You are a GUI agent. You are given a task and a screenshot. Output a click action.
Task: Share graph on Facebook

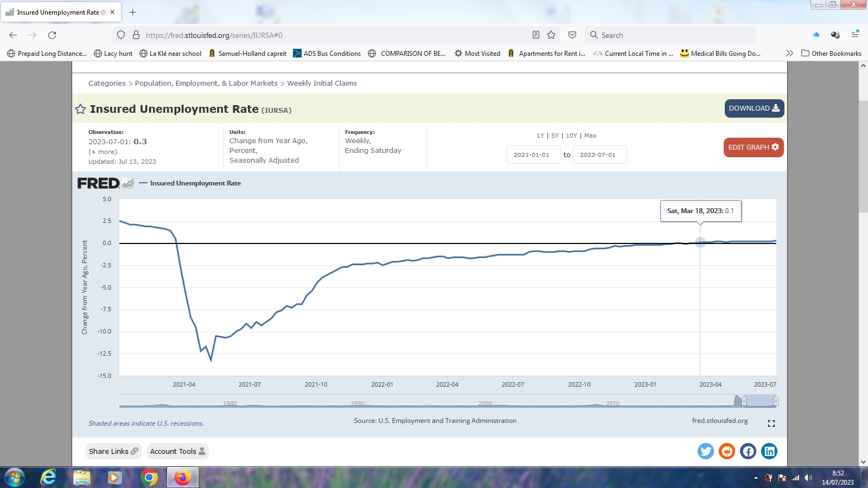coord(748,451)
